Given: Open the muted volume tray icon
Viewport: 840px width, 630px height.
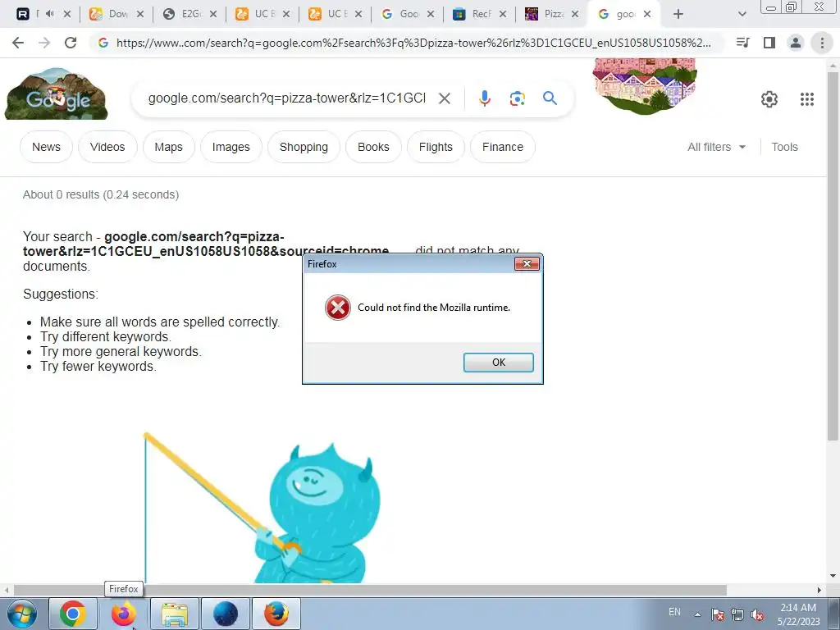Looking at the screenshot, I should 757,614.
